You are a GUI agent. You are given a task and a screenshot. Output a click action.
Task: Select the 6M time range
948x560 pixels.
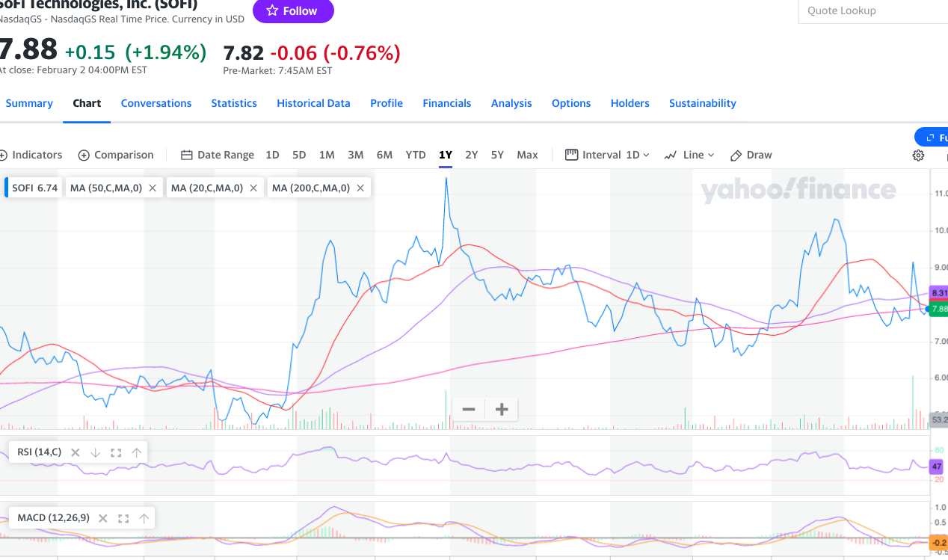click(x=384, y=155)
